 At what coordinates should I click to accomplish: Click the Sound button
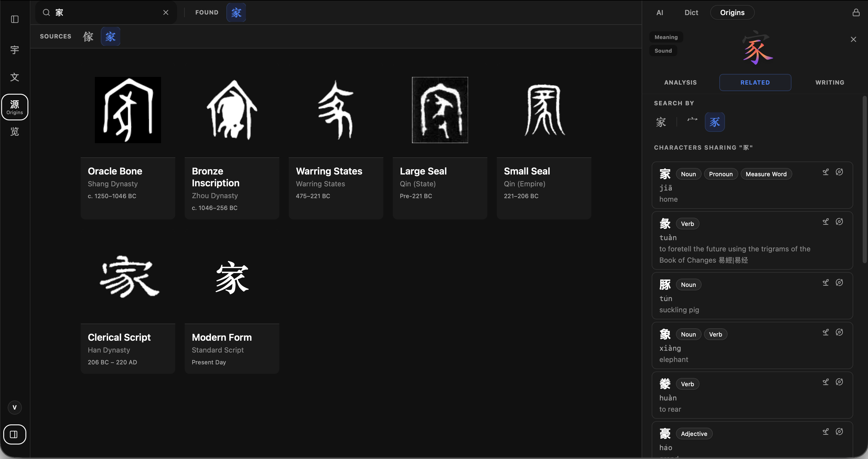tap(663, 50)
